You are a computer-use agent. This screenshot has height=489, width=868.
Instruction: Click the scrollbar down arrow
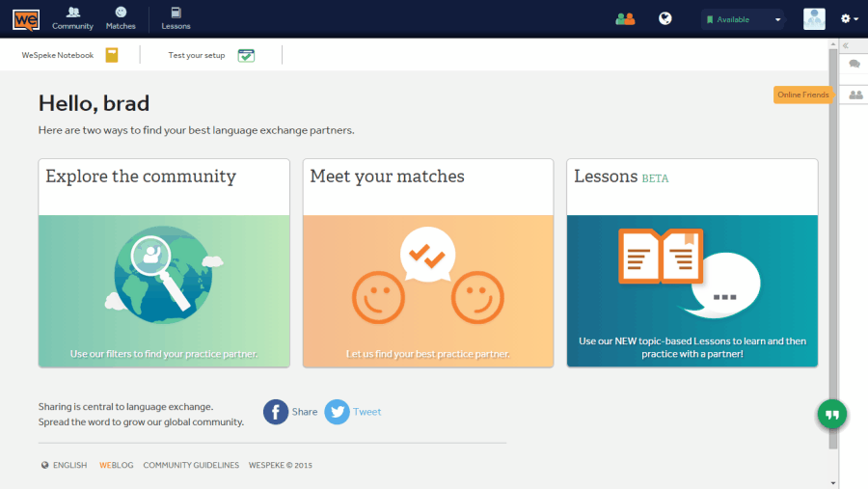point(832,483)
